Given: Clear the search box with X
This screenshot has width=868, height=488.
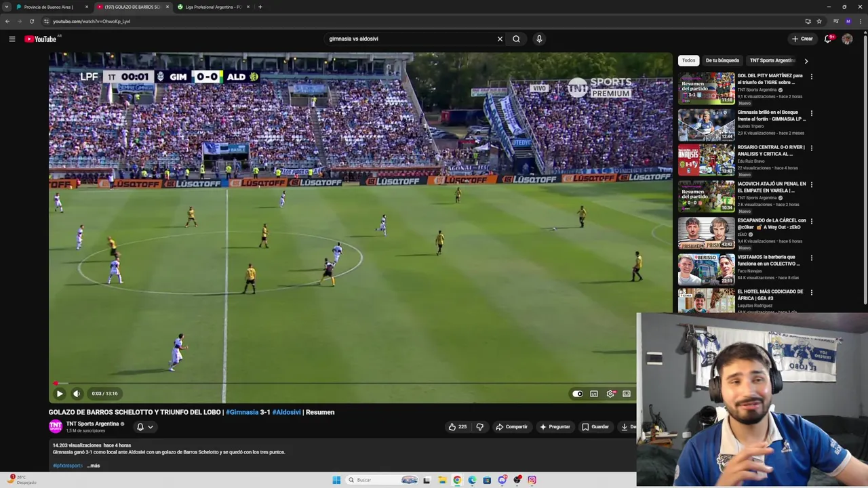Looking at the screenshot, I should pos(500,39).
